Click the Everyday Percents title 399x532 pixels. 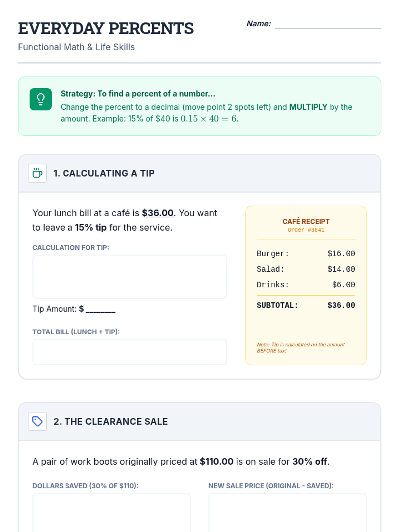pyautogui.click(x=106, y=28)
